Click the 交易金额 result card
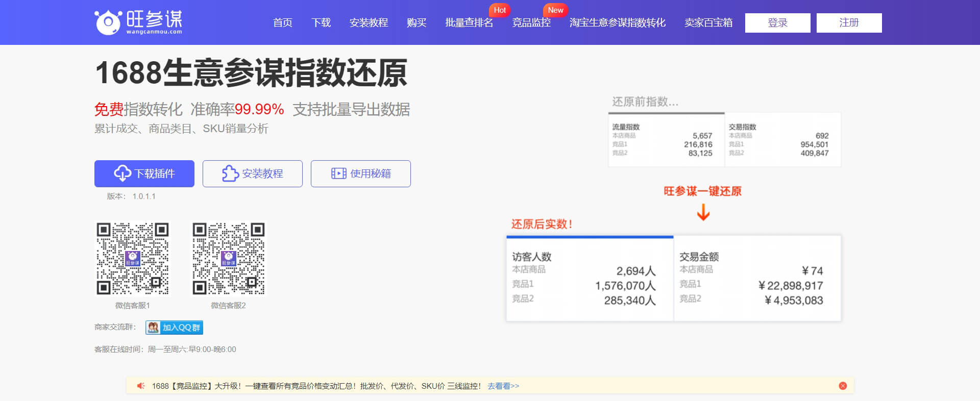 click(757, 279)
